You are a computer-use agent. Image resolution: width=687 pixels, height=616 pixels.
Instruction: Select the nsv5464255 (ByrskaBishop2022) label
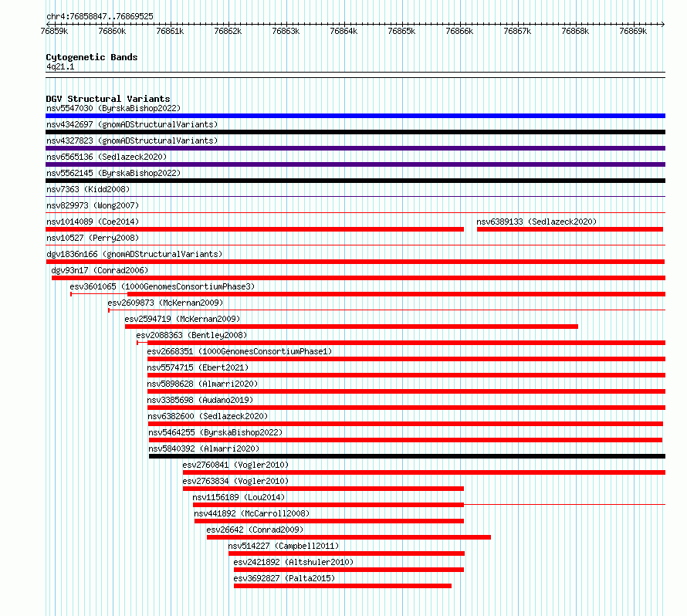[x=215, y=432]
